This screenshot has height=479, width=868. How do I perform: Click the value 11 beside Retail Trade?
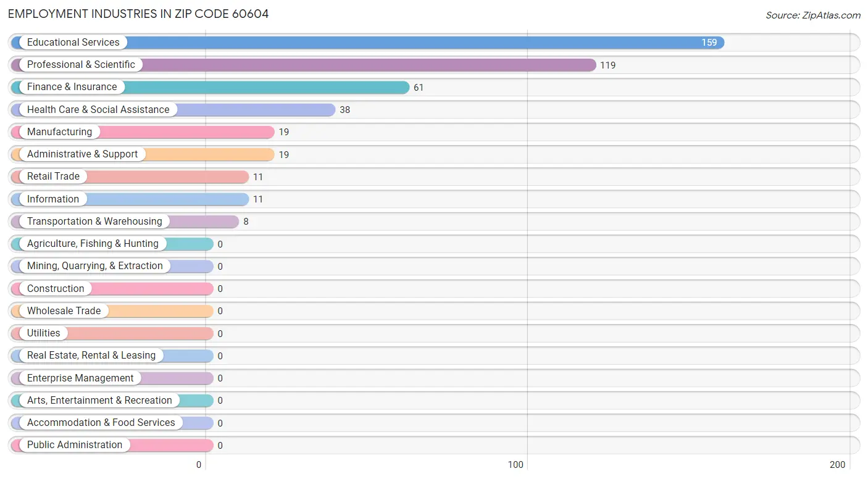click(258, 177)
